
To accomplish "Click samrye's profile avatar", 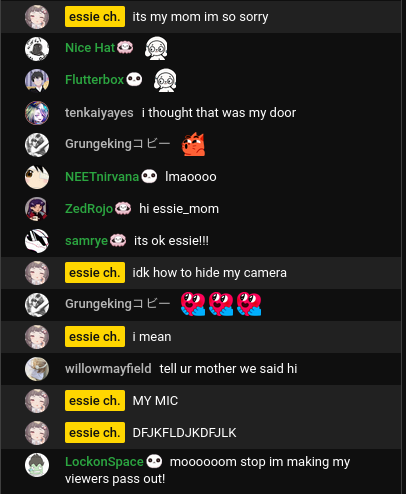I will point(37,241).
